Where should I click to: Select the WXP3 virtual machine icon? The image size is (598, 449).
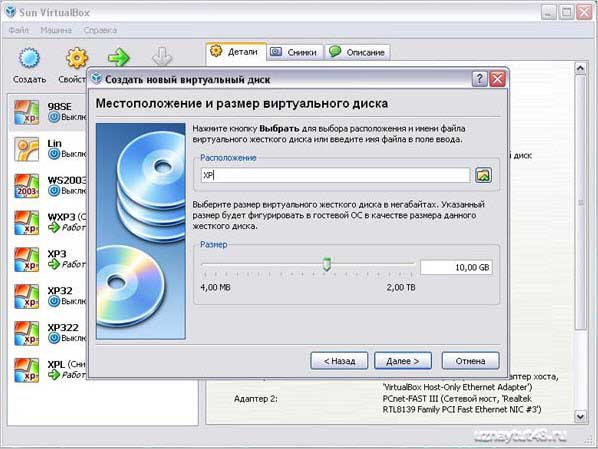(27, 223)
